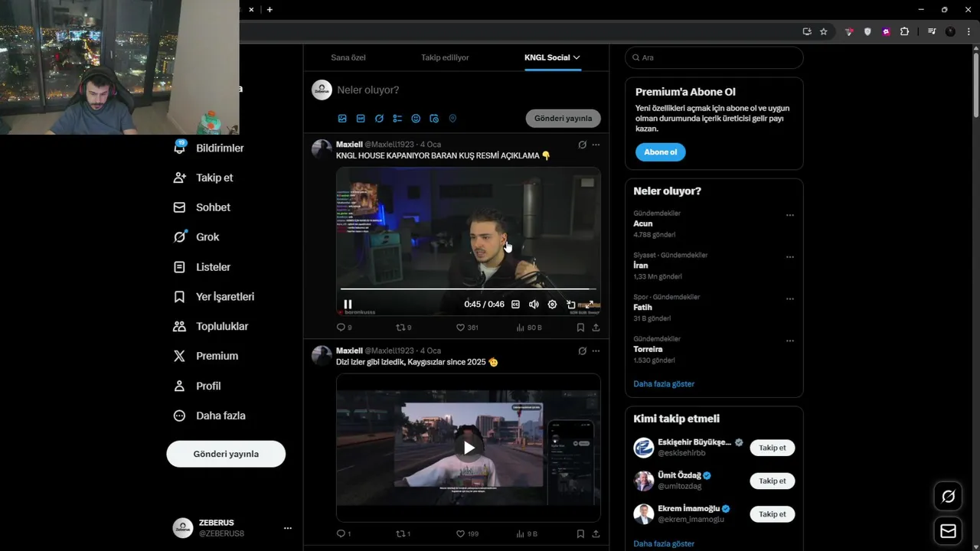Insert a GIF into the post composer
980x551 pixels.
tap(361, 119)
